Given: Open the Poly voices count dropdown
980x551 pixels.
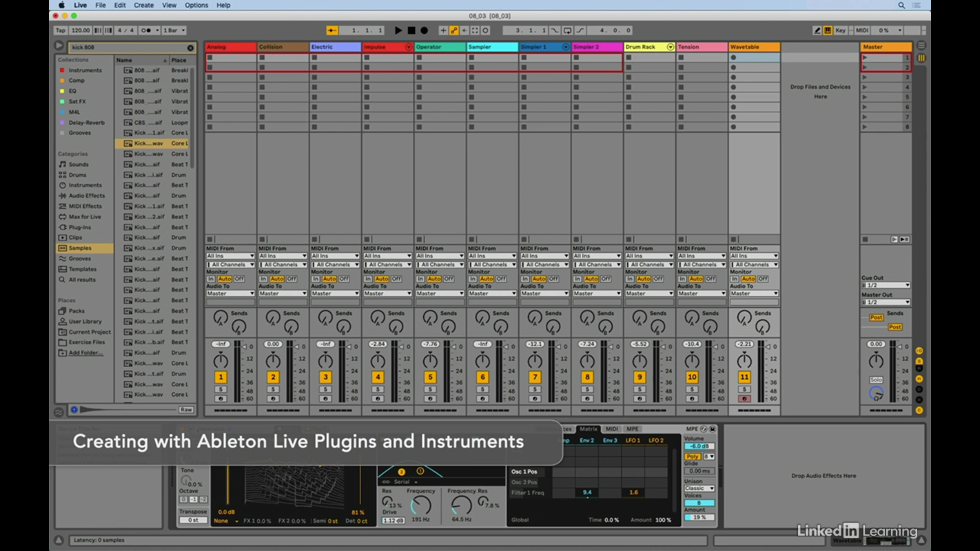Looking at the screenshot, I should (x=709, y=456).
